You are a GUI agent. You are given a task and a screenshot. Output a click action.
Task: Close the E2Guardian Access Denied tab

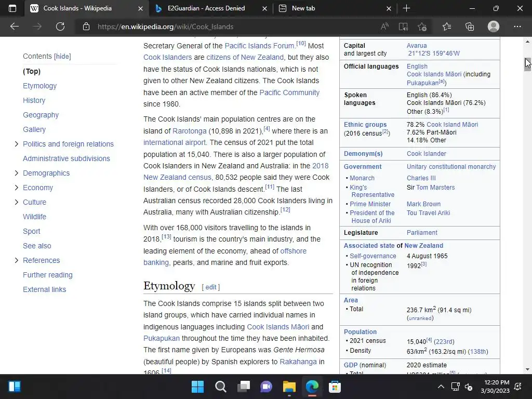264,8
